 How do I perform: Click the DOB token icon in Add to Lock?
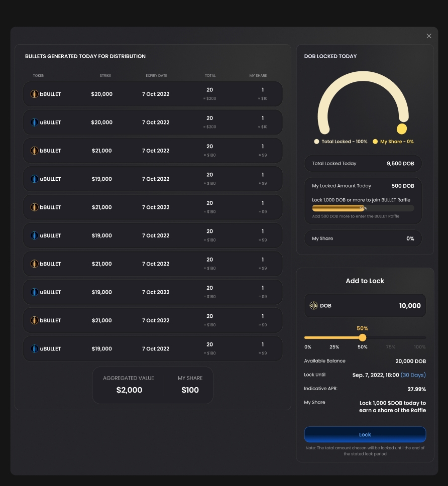pyautogui.click(x=313, y=306)
